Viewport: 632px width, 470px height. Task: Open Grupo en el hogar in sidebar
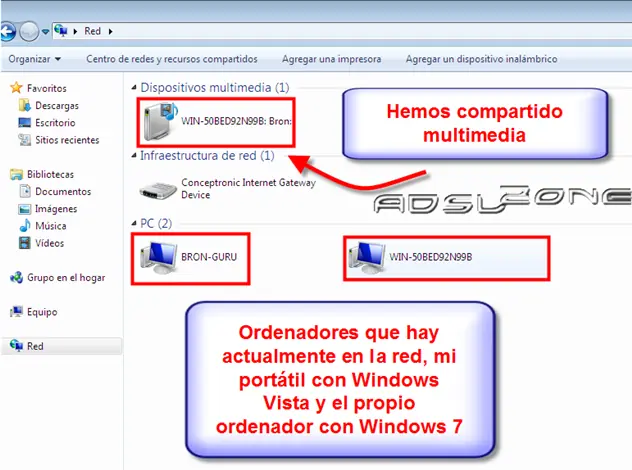[66, 278]
